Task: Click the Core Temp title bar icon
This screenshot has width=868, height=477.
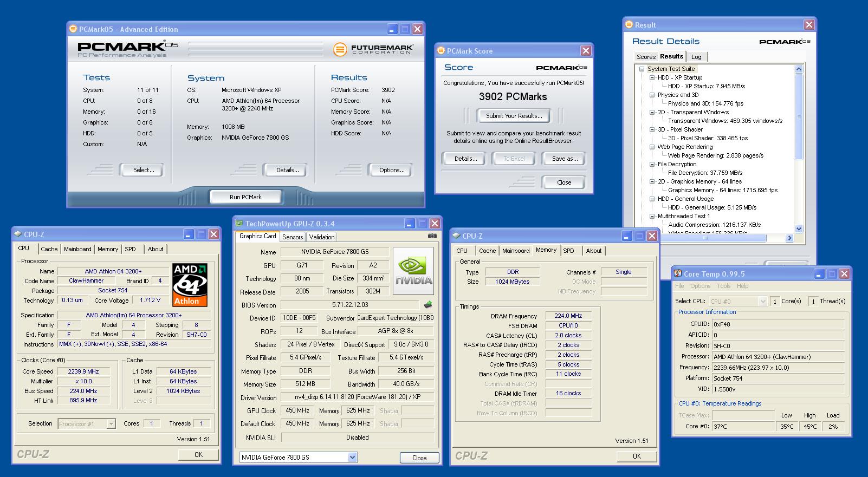Action: coord(678,274)
